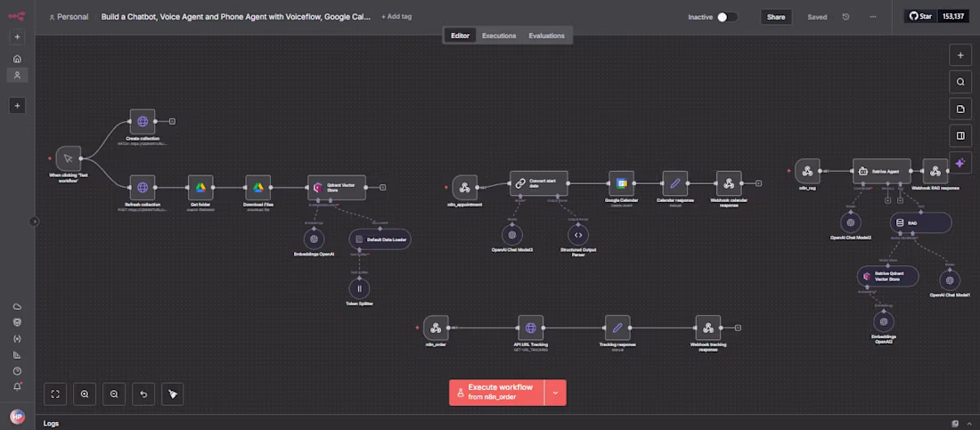Select the Embeddings OpenAI node

(314, 239)
